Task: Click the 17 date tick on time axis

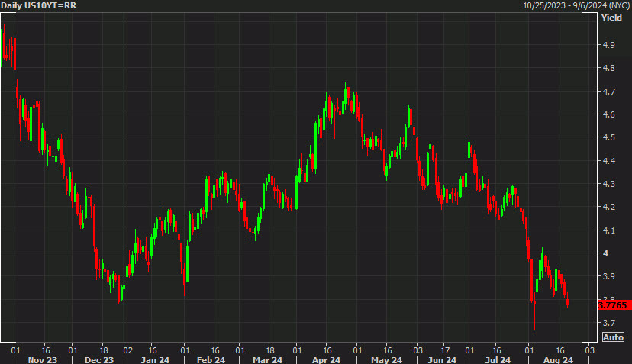Action: point(445,350)
